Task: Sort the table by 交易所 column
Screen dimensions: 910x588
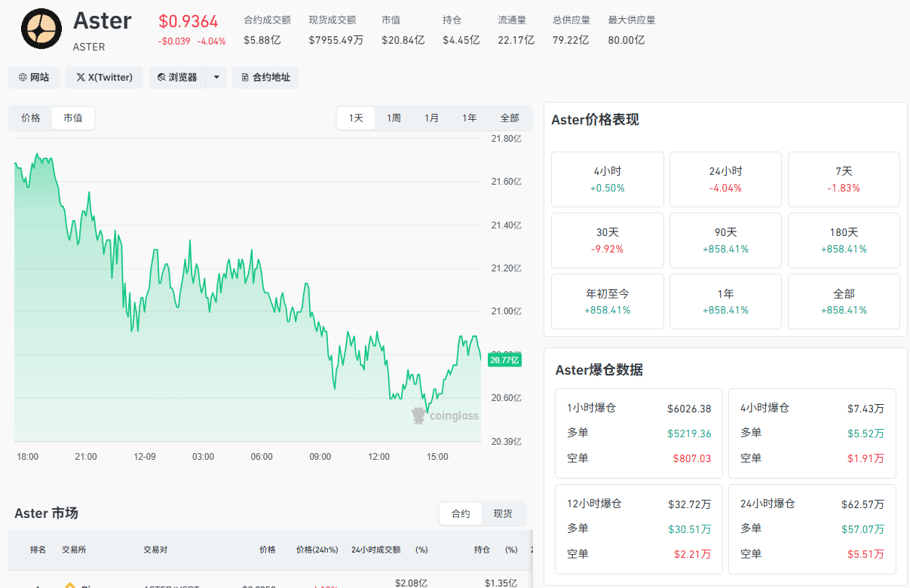Action: pyautogui.click(x=74, y=550)
